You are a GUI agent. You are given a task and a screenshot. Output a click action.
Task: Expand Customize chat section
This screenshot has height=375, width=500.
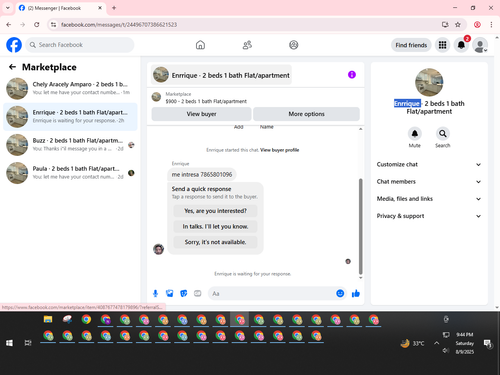click(429, 164)
